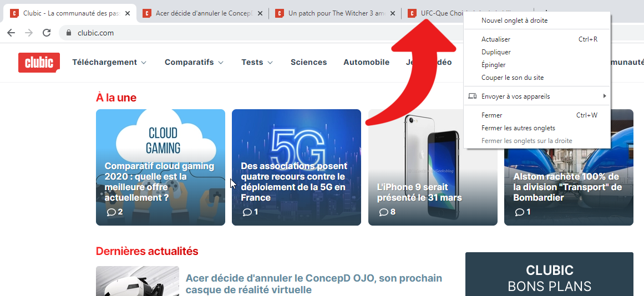Open the Sciences section
The width and height of the screenshot is (644, 296).
[x=309, y=63]
